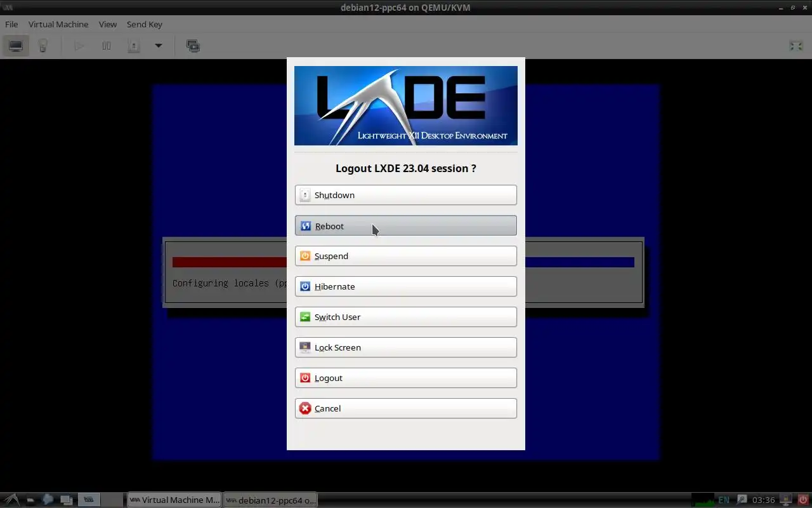This screenshot has height=508, width=812.
Task: Select Suspend from the logout options
Action: point(406,256)
